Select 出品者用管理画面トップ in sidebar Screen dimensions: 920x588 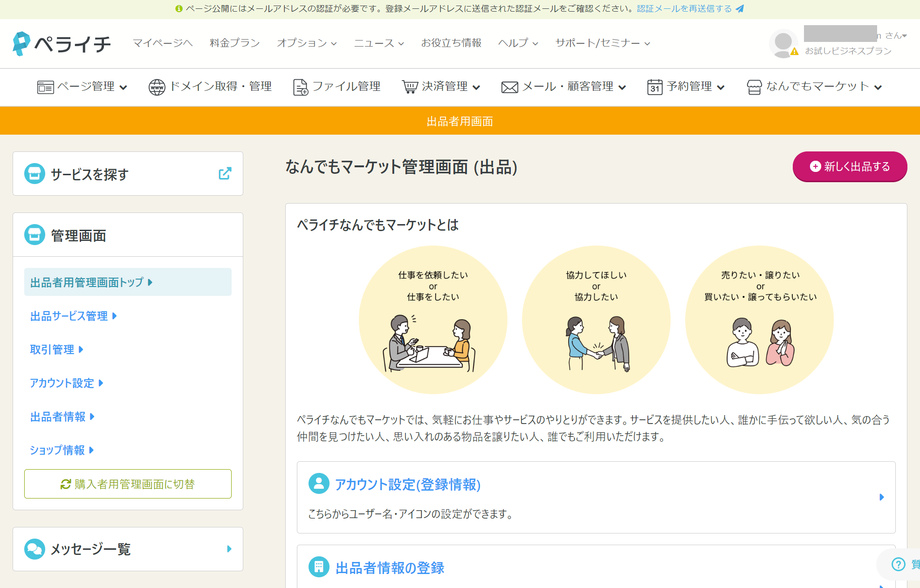click(128, 282)
